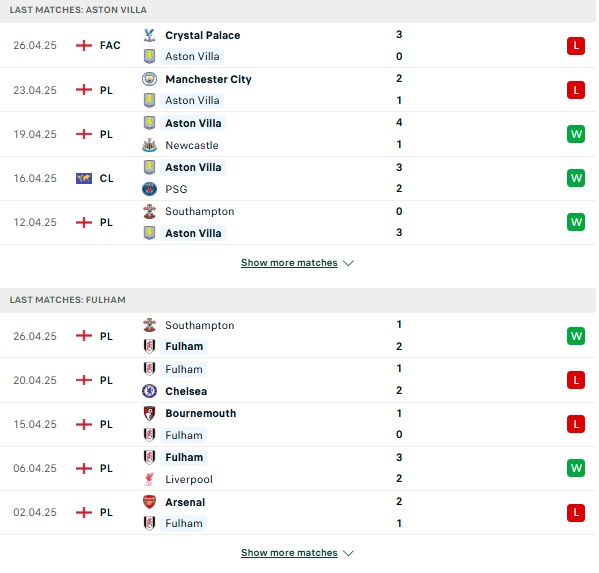
Task: Click the Newcastle club crest
Action: coord(149,145)
